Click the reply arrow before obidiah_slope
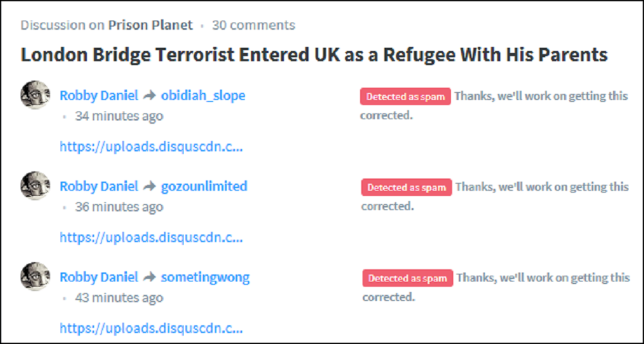644x344 pixels. click(149, 96)
